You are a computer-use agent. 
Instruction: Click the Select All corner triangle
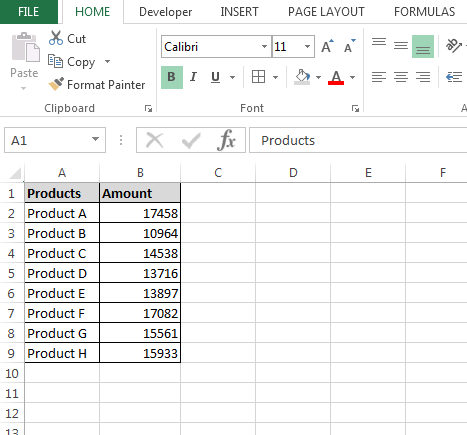click(x=16, y=173)
